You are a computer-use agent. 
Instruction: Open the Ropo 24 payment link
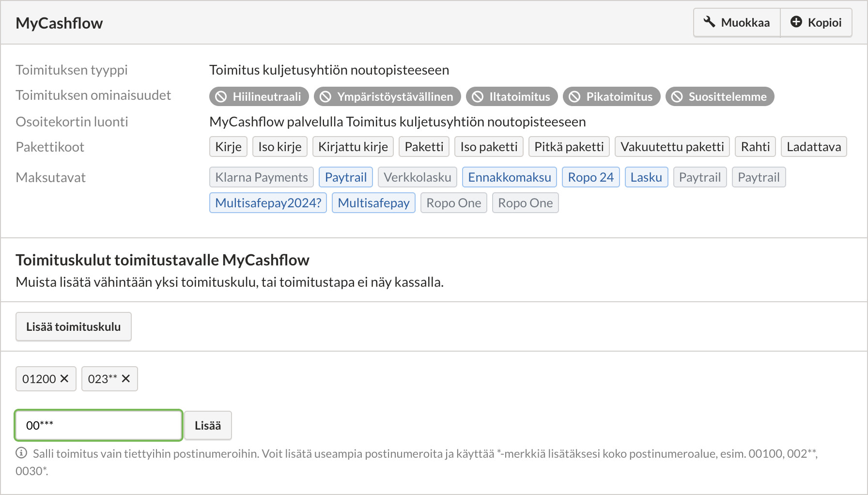pyautogui.click(x=591, y=177)
